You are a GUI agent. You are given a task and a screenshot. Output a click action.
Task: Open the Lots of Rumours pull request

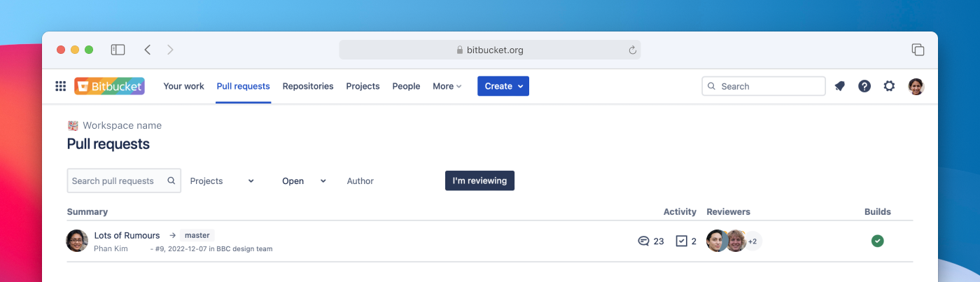[x=127, y=235]
